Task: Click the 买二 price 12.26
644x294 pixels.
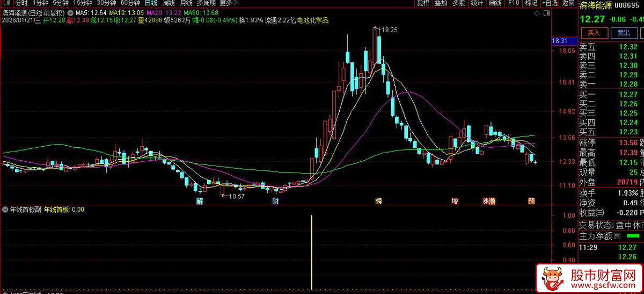Action: pos(628,104)
